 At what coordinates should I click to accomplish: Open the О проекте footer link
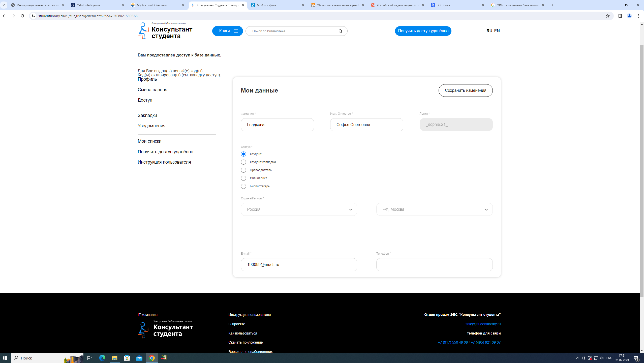coord(237,324)
